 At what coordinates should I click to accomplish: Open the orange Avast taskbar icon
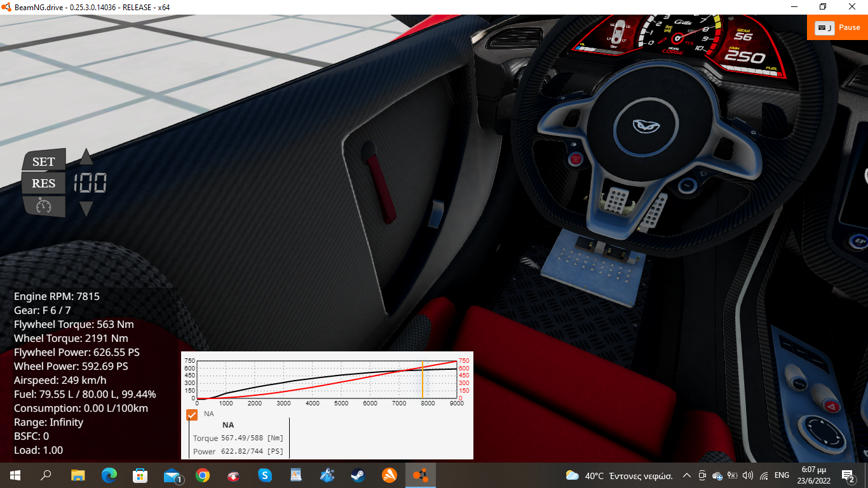pos(390,475)
